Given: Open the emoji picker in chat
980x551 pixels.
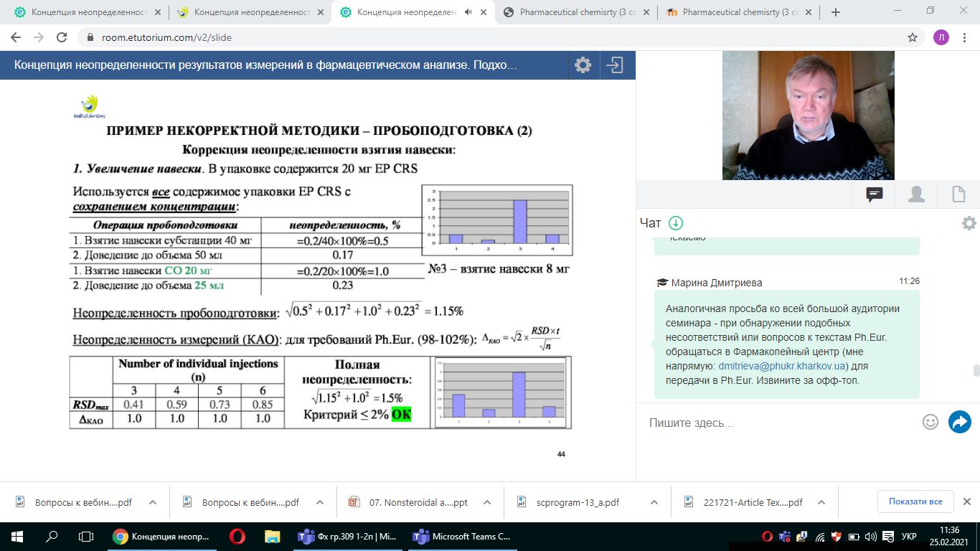Looking at the screenshot, I should 930,422.
